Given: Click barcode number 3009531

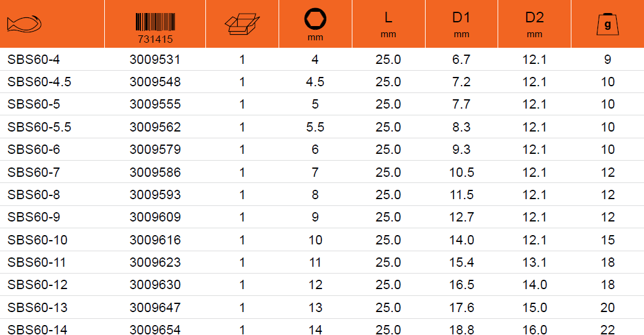Looking at the screenshot, I should (155, 60).
